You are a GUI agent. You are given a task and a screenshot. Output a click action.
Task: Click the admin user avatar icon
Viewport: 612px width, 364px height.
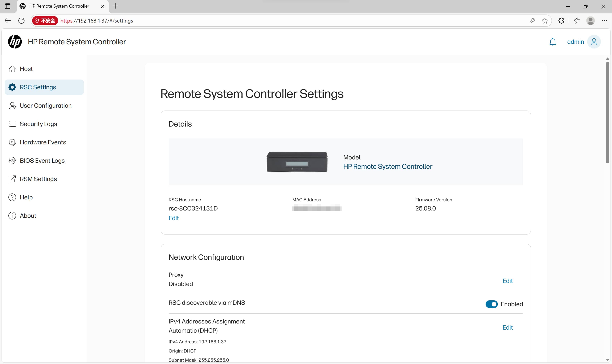pyautogui.click(x=594, y=42)
